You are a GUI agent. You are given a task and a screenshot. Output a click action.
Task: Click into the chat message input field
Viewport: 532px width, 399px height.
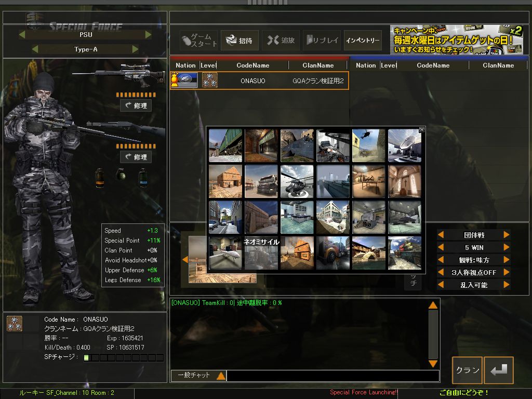333,376
